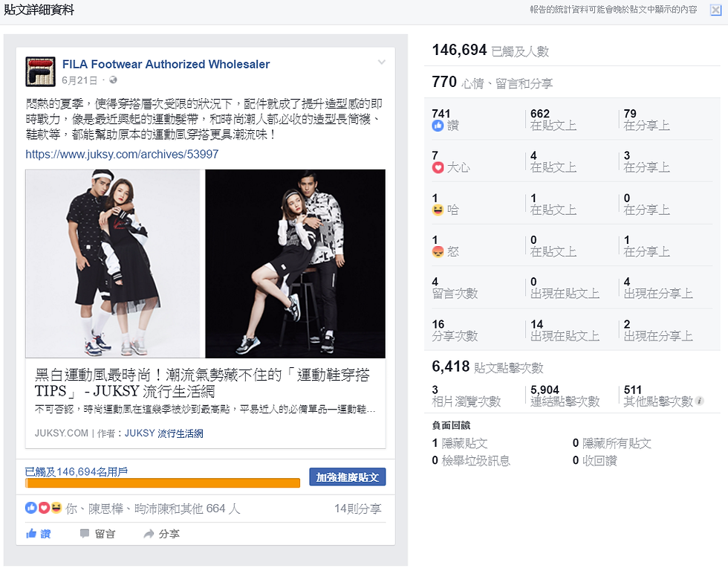
Task: Open FILA Footwear Authorized Wholesaler page link
Action: click(166, 64)
